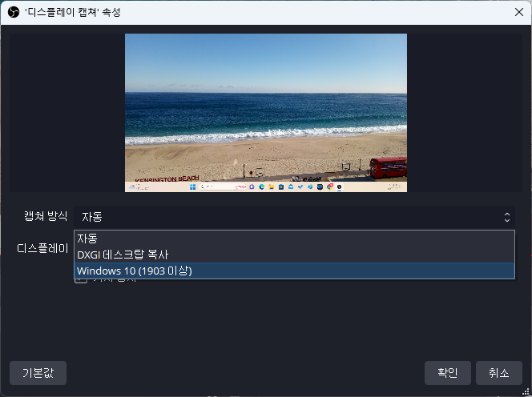Screen dimensions: 532x397
Task: Click the '디스플레이' label
Action: point(42,248)
